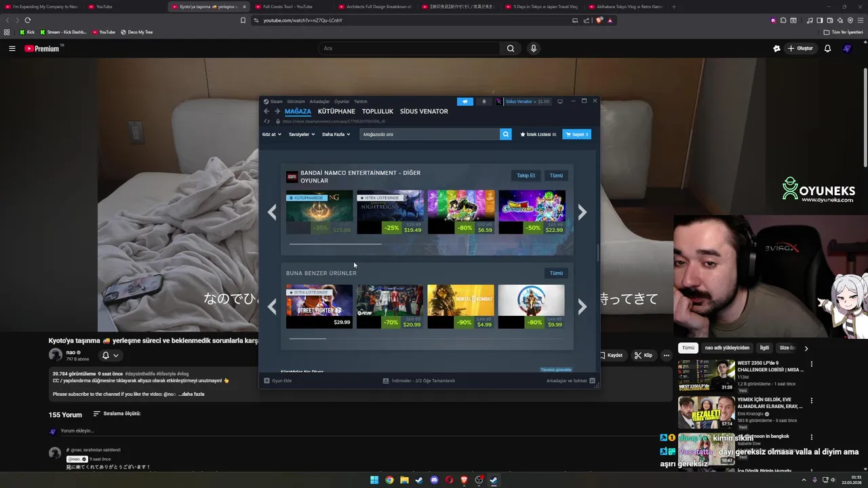Open Steam notifications bell
This screenshot has height=488, width=868.
pyautogui.click(x=484, y=102)
